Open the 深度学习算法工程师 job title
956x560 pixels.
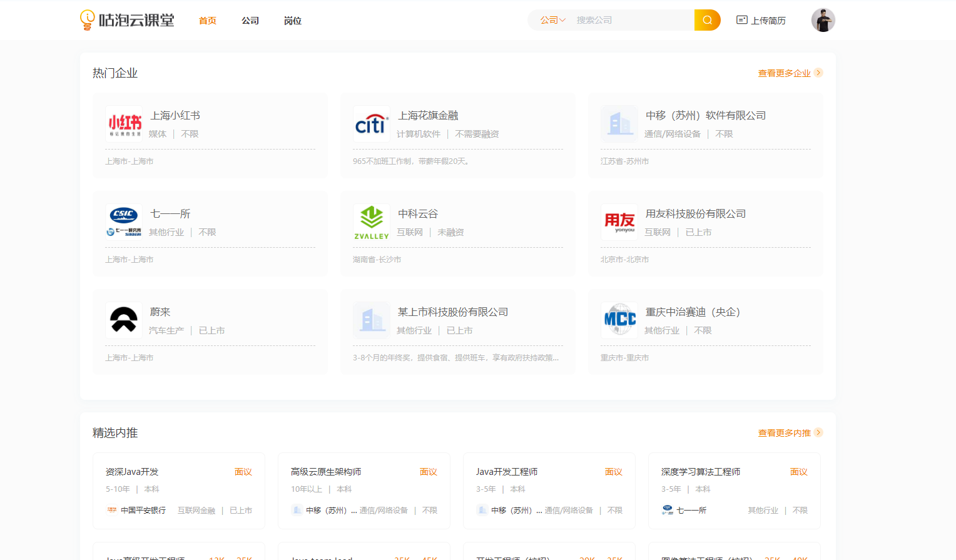tap(701, 472)
